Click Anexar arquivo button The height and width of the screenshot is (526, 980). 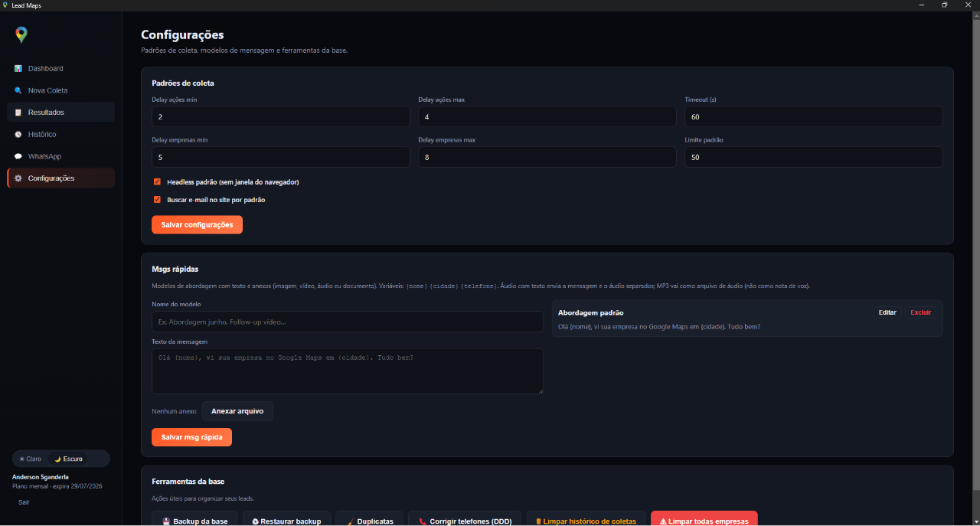237,411
